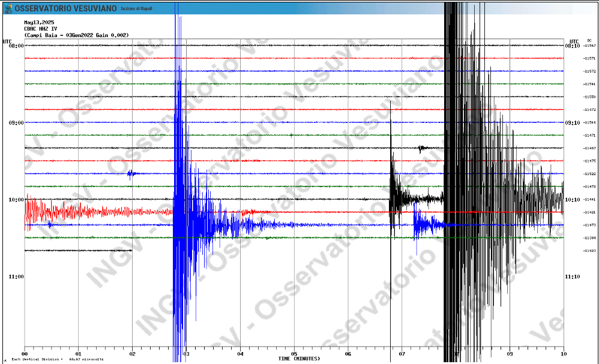Click DC value -11475
This screenshot has width=599, height=364.
(589, 161)
